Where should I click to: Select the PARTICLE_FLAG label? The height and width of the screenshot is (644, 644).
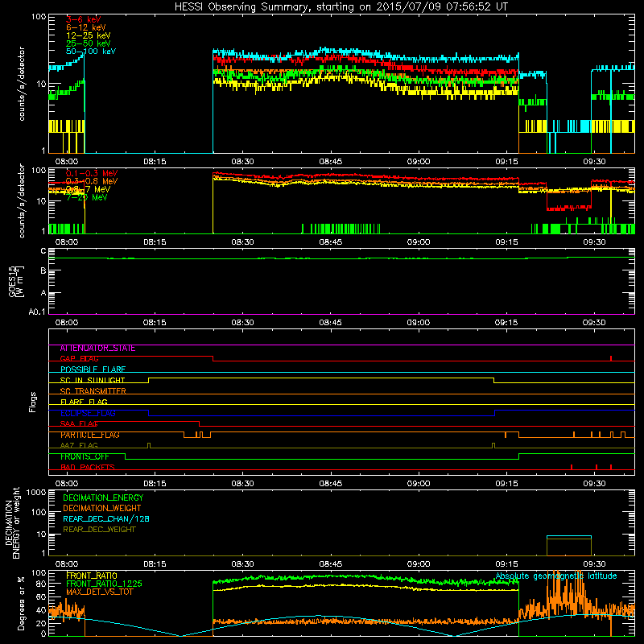point(90,435)
